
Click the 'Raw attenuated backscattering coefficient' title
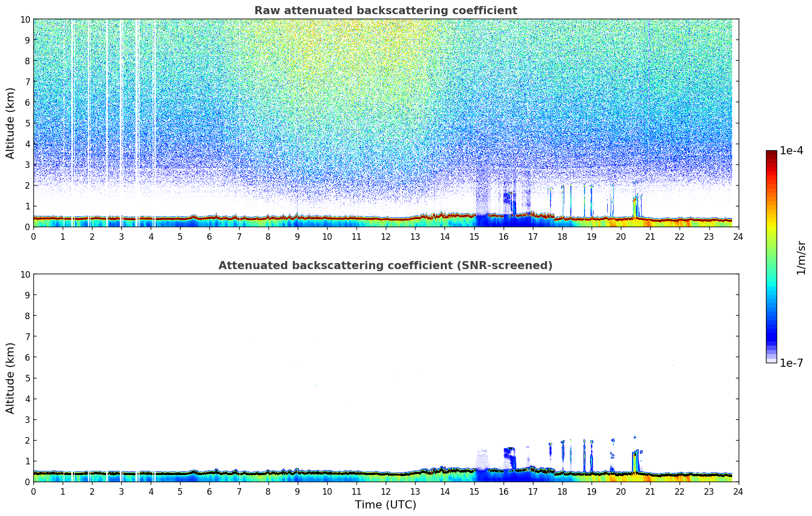385,11
